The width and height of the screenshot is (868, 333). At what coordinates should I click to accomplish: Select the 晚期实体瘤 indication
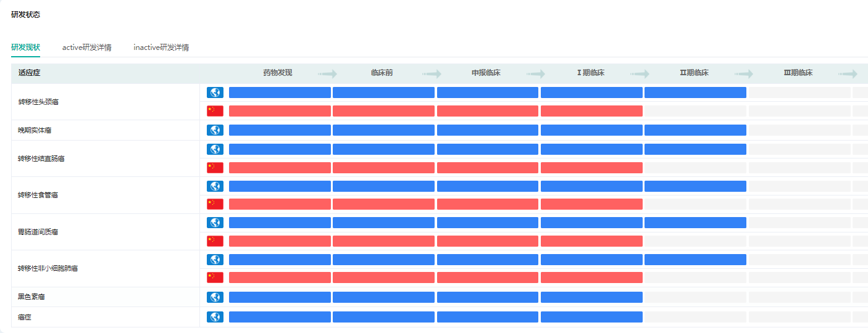[x=35, y=130]
